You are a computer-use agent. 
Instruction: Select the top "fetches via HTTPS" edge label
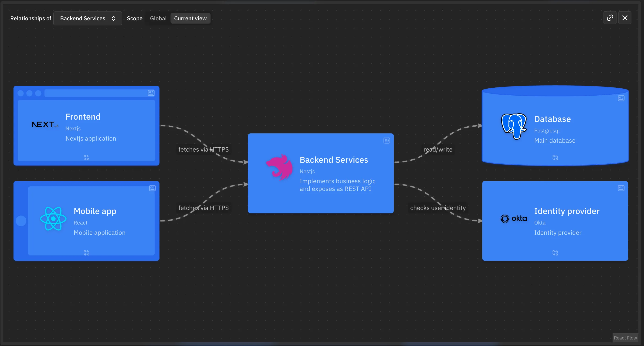(x=203, y=149)
